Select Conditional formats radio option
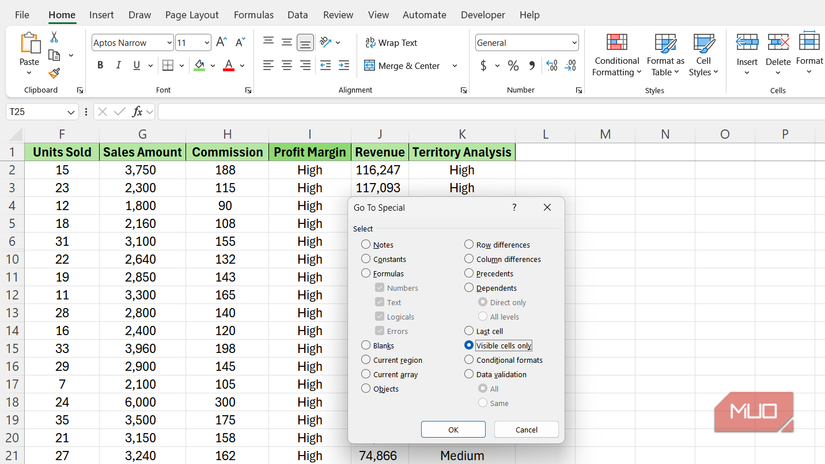The image size is (825, 464). pos(469,359)
